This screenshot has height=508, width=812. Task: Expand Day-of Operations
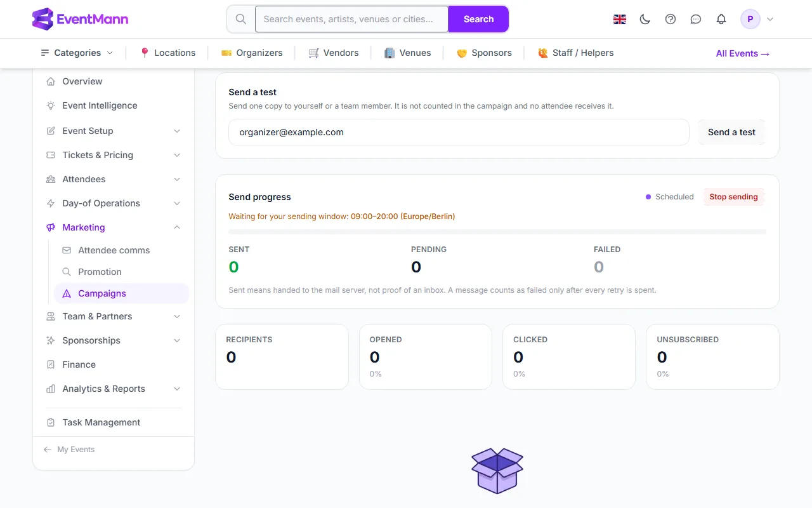point(114,203)
